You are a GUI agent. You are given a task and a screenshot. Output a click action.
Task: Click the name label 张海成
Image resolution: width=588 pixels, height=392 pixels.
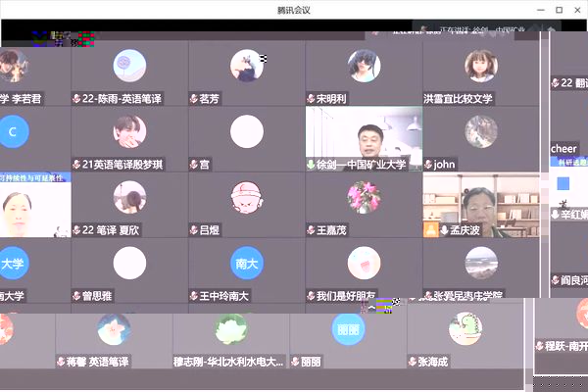(433, 362)
